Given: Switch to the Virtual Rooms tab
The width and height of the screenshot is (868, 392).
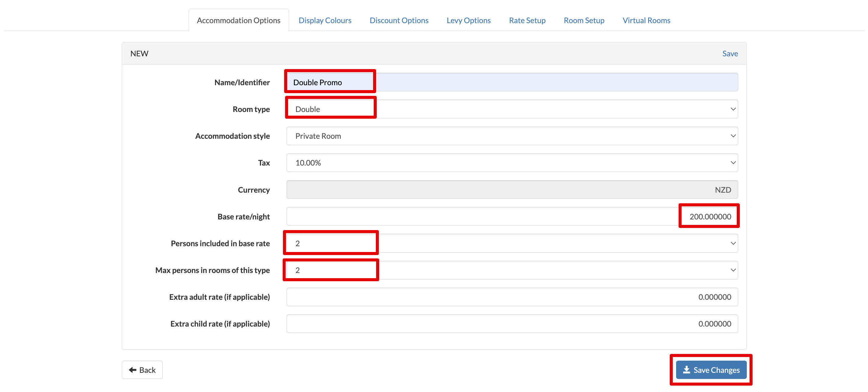Looking at the screenshot, I should coord(646,20).
